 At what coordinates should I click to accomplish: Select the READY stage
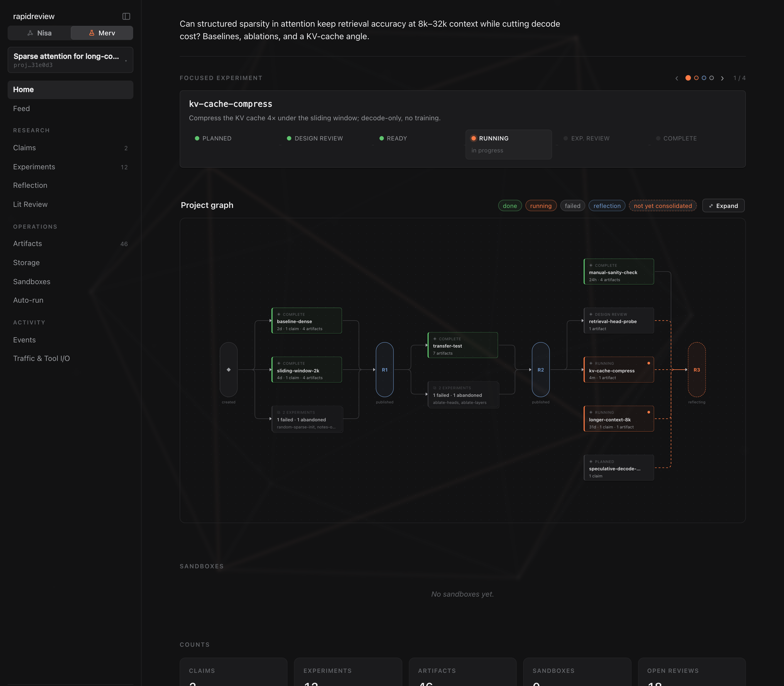click(416, 145)
